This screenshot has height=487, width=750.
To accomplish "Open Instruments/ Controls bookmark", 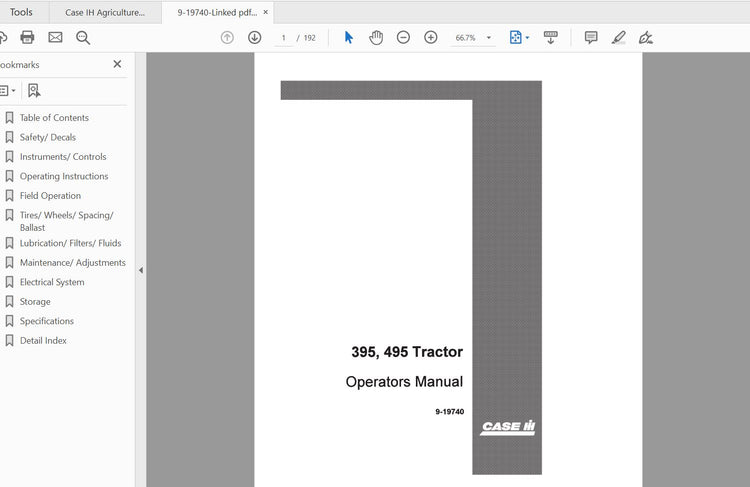I will [63, 156].
